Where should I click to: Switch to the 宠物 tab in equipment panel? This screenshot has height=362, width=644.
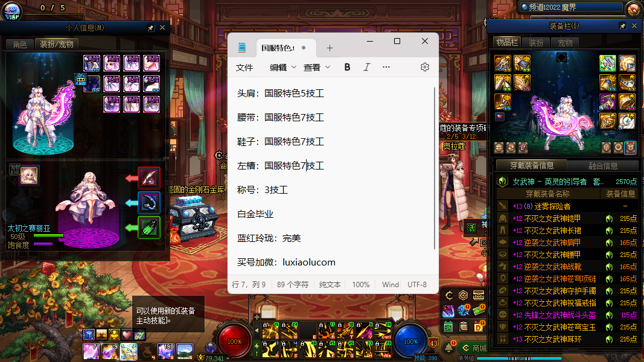pyautogui.click(x=565, y=43)
